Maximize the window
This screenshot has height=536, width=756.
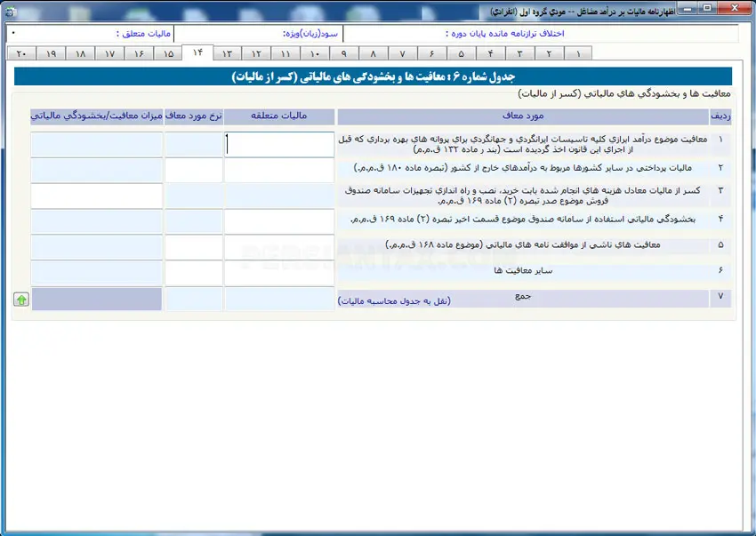click(708, 8)
